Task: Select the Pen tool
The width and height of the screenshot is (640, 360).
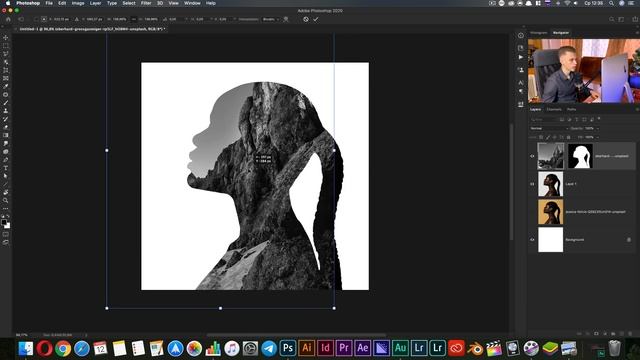Action: [6, 160]
